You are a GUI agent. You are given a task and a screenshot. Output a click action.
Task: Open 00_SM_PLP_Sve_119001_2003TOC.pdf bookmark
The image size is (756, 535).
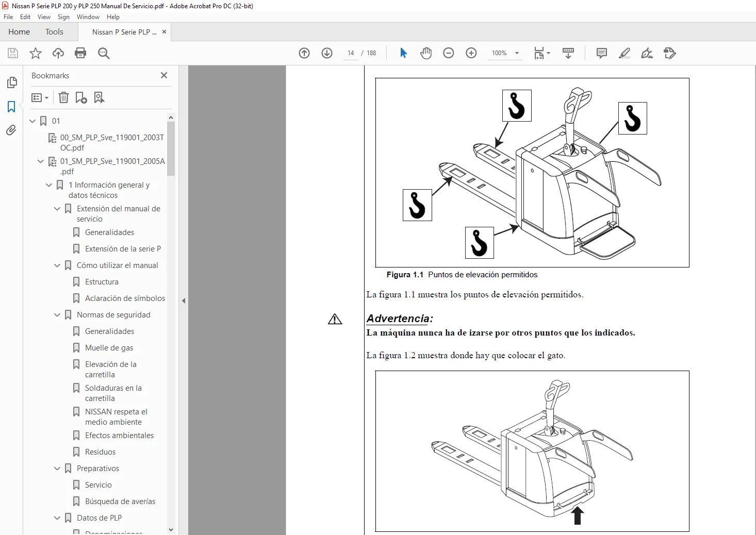(112, 143)
